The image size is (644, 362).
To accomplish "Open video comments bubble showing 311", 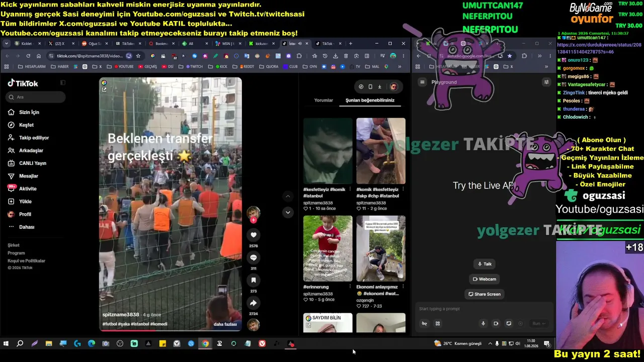I will click(254, 257).
